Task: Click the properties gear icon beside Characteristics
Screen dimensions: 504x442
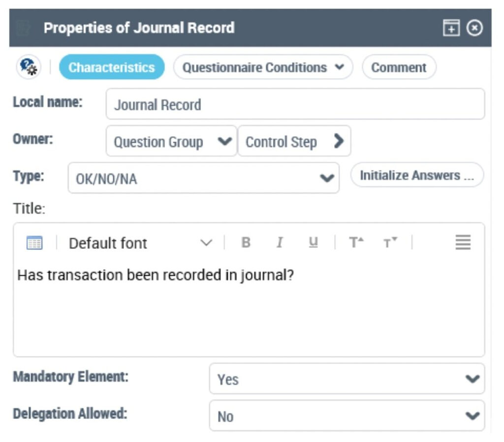Action: 29,66
